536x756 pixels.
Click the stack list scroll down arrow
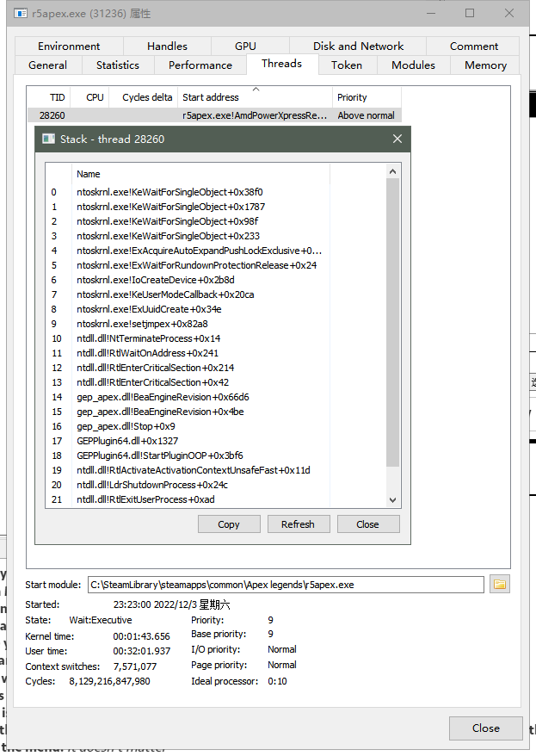click(x=393, y=500)
